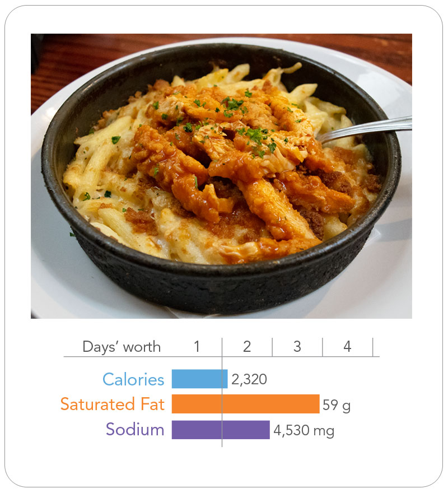Viewport: 448px width, 493px height.
Task: Select the number 3 on days scale
Action: click(297, 347)
